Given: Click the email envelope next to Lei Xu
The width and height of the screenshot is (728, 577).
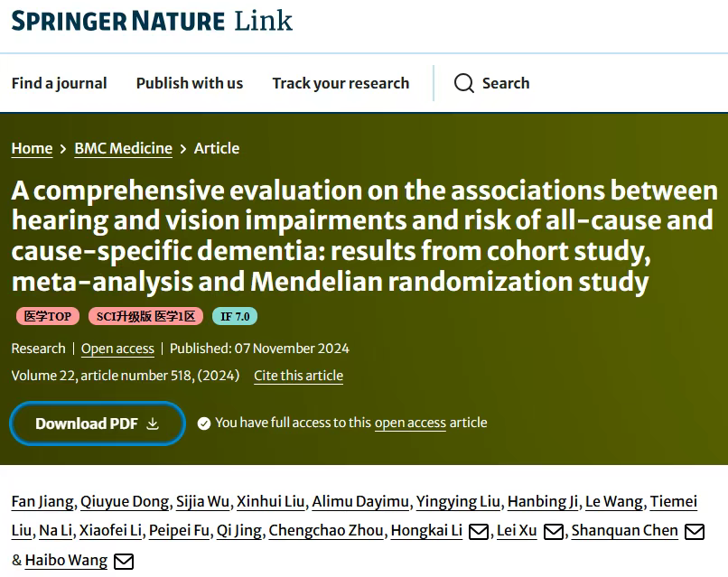Looking at the screenshot, I should pos(553,532).
